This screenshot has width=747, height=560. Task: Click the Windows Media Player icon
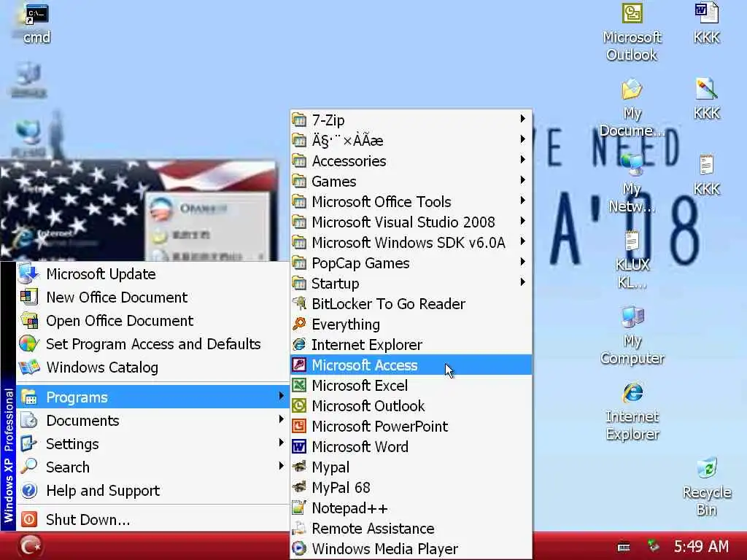click(299, 548)
